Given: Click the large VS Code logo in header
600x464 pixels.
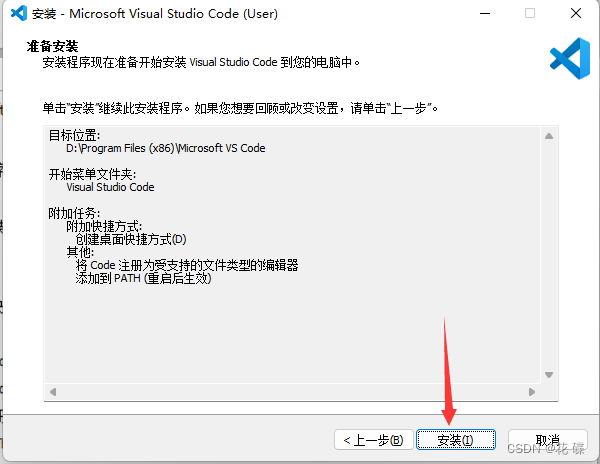Looking at the screenshot, I should pos(570,58).
